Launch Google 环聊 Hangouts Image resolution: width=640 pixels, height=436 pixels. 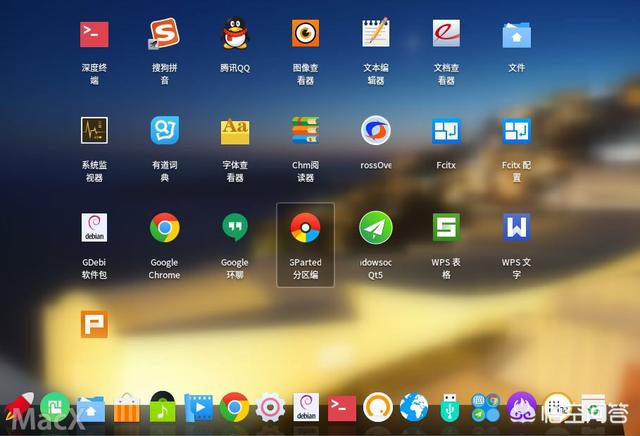pos(235,227)
